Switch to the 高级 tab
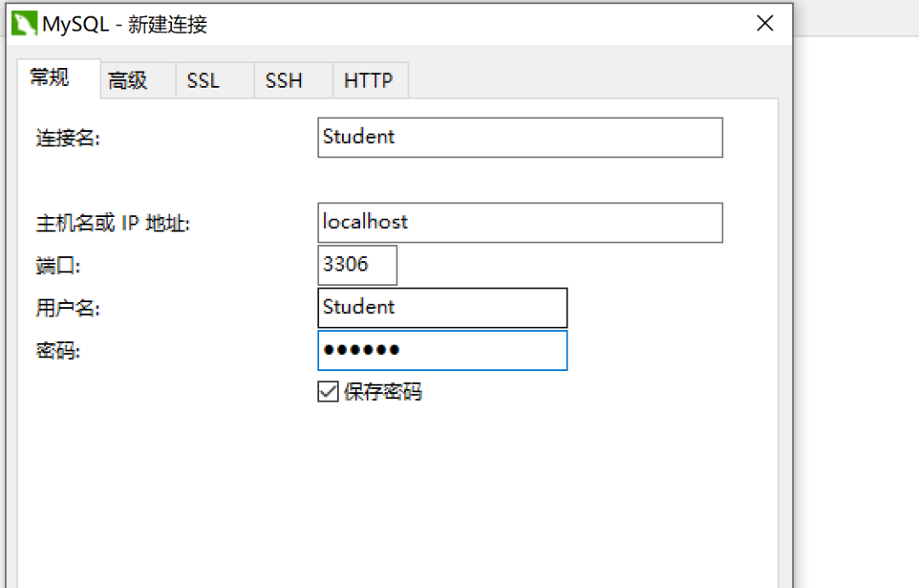 coord(127,80)
